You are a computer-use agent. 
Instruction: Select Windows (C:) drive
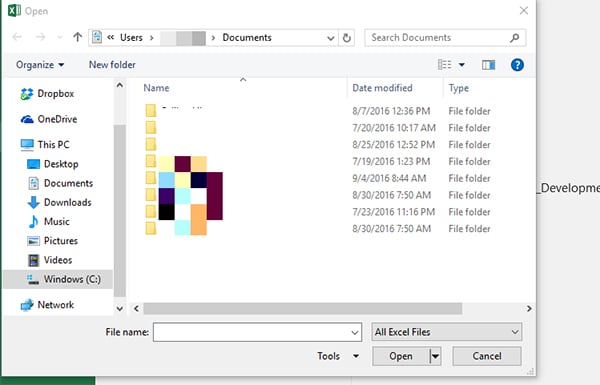point(58,279)
